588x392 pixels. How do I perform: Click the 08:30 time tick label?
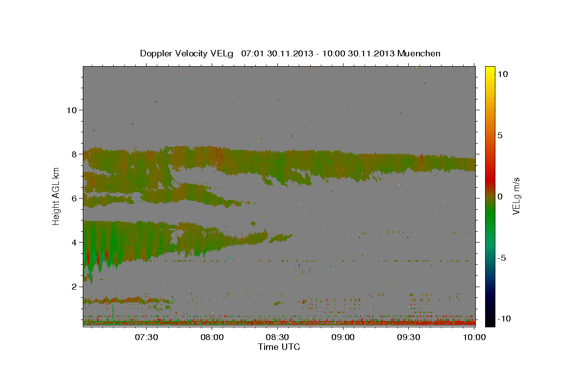[x=278, y=337]
